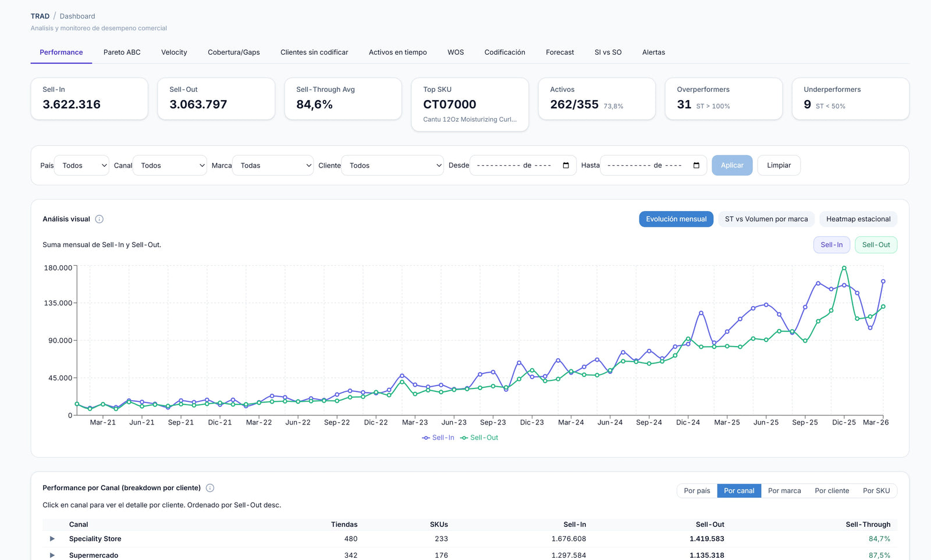This screenshot has height=560, width=931.
Task: Open the Canal filter dropdown
Action: 170,166
